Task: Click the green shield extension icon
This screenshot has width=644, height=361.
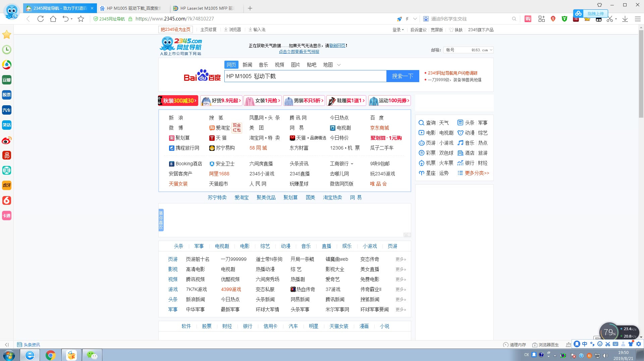Action: click(565, 19)
